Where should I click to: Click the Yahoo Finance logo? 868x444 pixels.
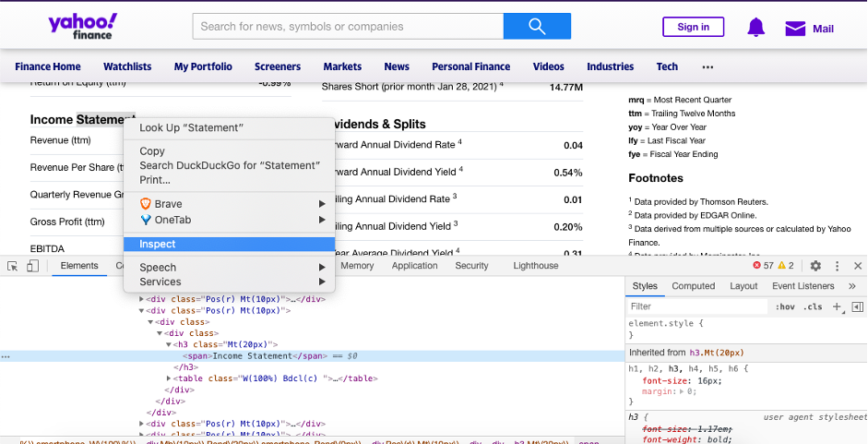[x=82, y=26]
